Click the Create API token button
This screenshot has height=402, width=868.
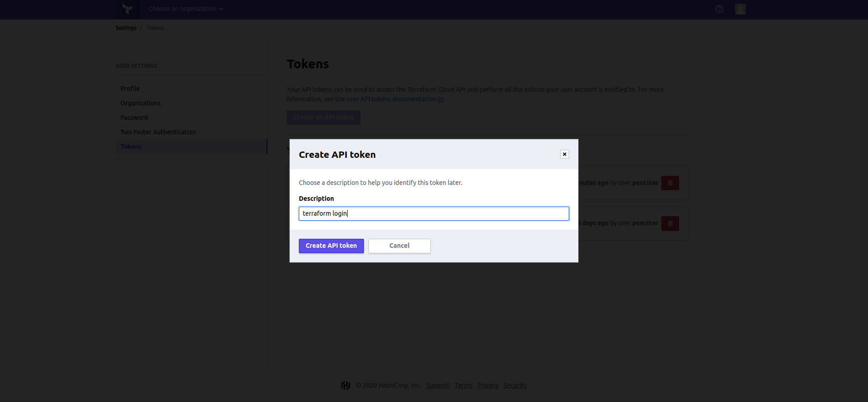331,246
